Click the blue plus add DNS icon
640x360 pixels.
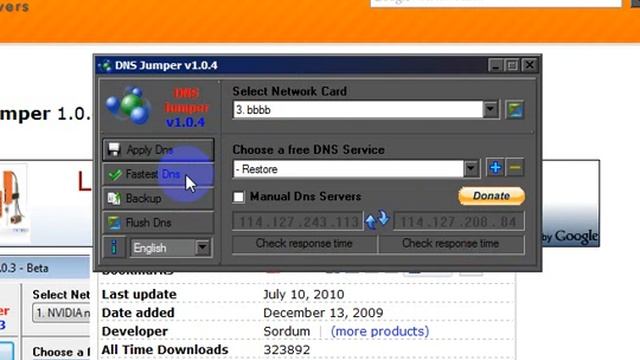(495, 168)
